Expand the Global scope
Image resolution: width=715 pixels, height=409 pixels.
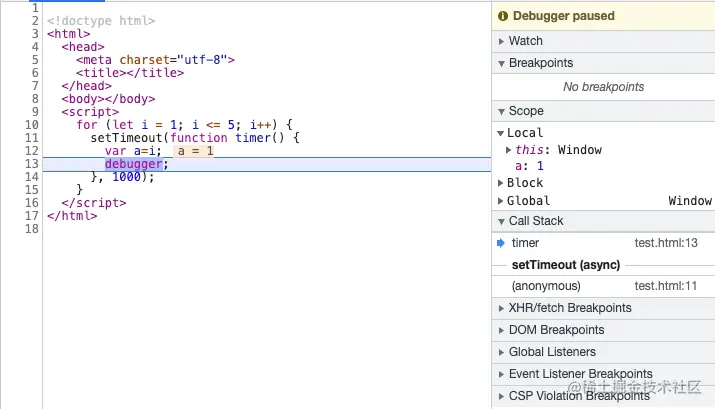[x=500, y=201]
